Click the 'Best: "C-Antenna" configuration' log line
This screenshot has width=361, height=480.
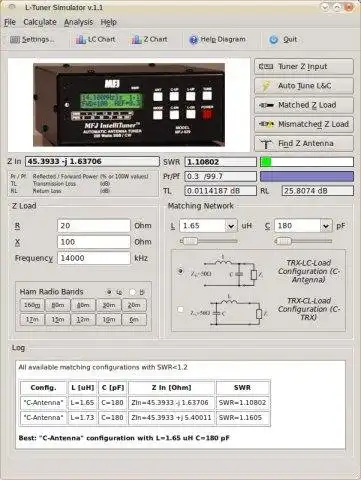pos(124,438)
